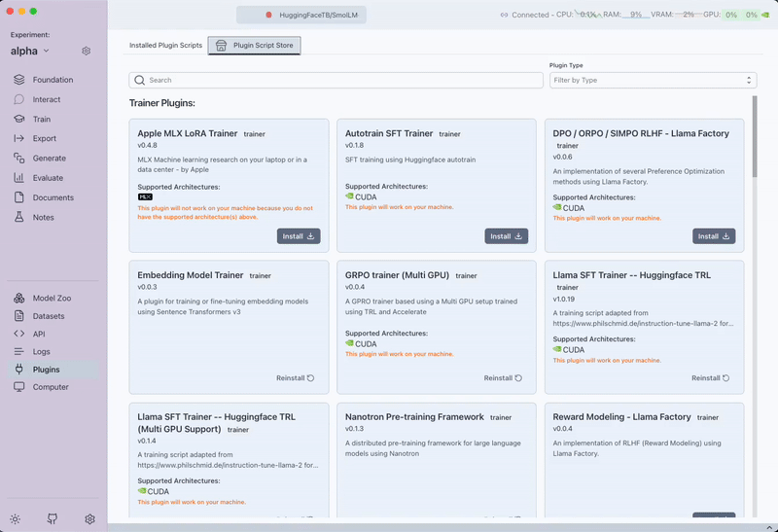Click the Interact chat bubble icon
This screenshot has height=532, width=778.
(19, 99)
